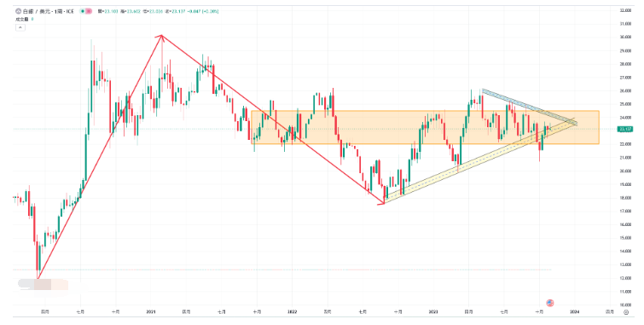Click the 32.000 price axis label
644x325 pixels.
coord(625,10)
